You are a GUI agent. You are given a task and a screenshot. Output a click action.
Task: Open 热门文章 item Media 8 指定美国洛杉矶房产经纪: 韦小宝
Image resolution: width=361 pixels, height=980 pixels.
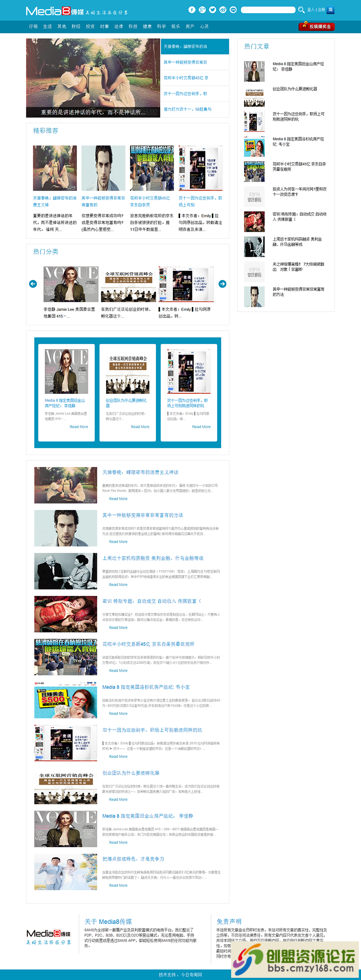click(298, 142)
